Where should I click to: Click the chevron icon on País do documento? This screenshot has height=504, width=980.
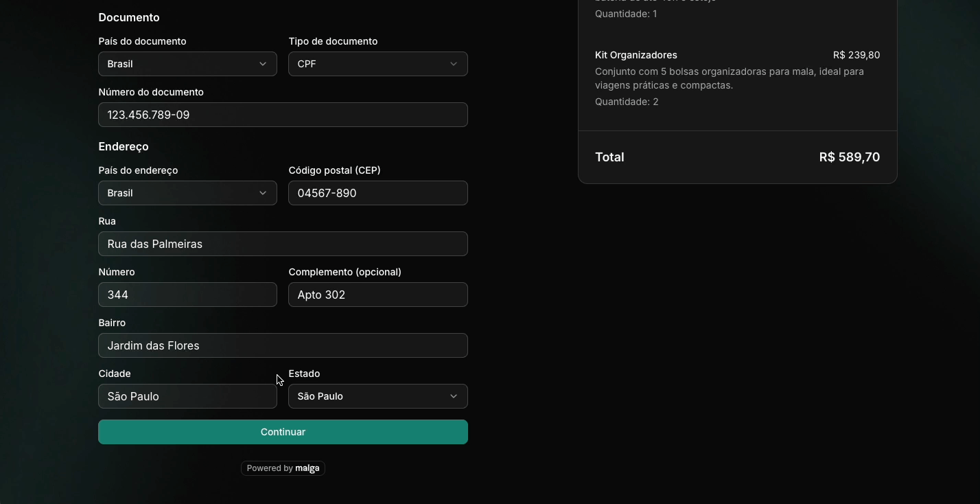(263, 64)
